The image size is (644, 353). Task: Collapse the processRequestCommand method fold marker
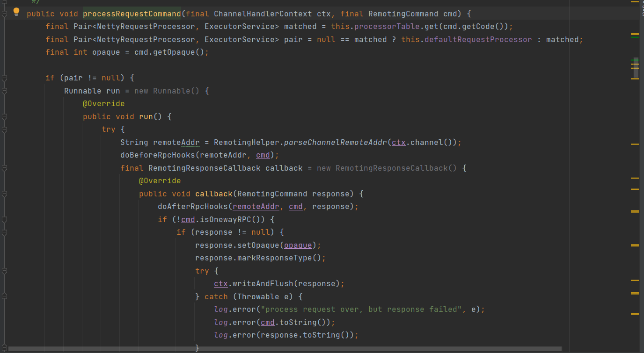pos(4,14)
